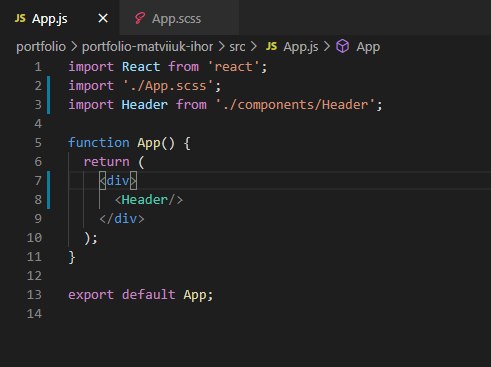Screen dimensions: 491x367
Task: Expand breadcrumb chevron after 'src'
Action: click(x=254, y=47)
